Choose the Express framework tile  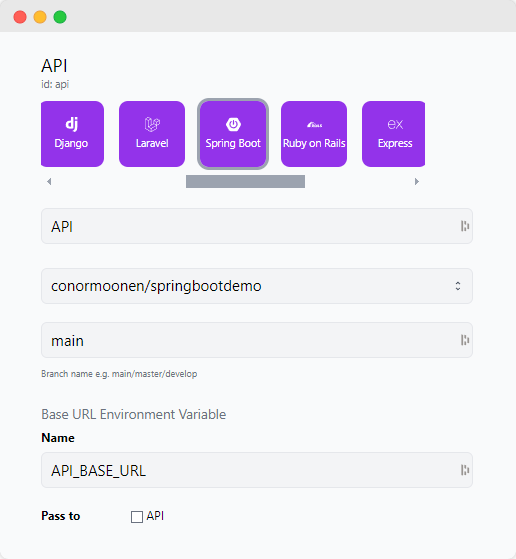tap(393, 134)
